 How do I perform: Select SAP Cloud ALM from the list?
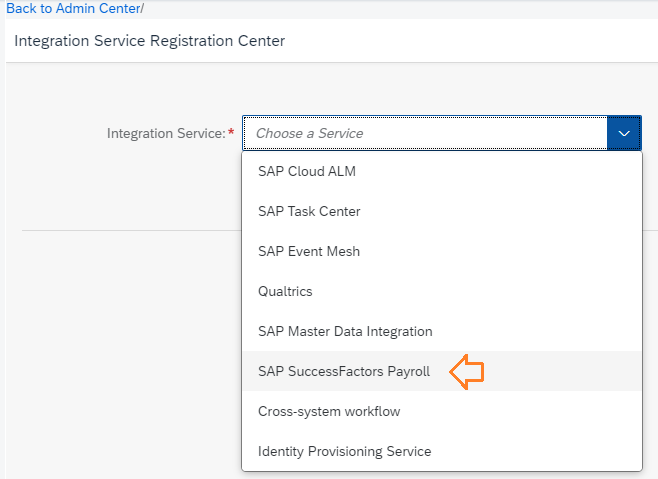point(442,171)
